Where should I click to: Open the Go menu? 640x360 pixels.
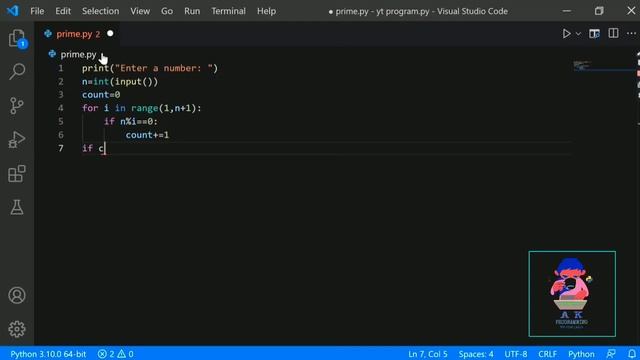point(167,11)
